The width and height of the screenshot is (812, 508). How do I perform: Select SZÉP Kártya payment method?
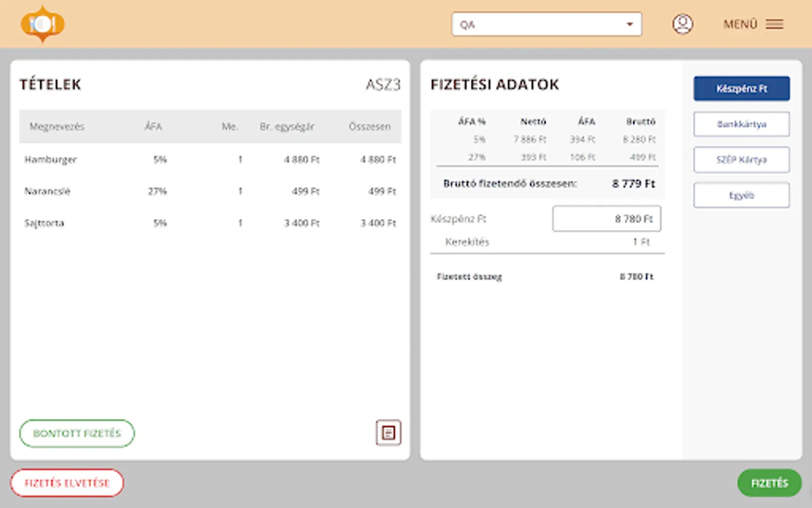(742, 160)
